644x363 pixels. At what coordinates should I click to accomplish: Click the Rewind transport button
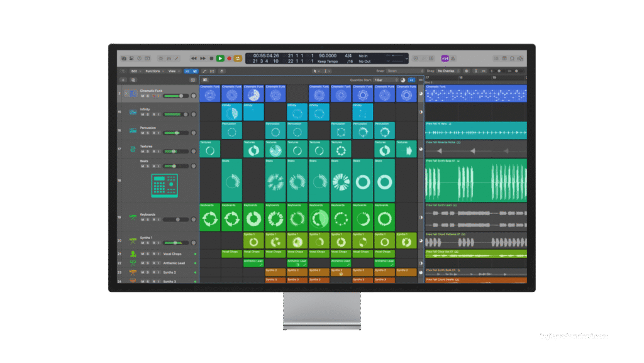pyautogui.click(x=194, y=59)
